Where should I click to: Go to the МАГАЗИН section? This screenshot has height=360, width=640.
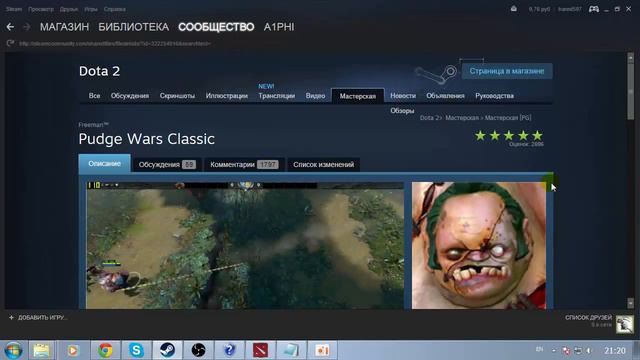click(64, 27)
